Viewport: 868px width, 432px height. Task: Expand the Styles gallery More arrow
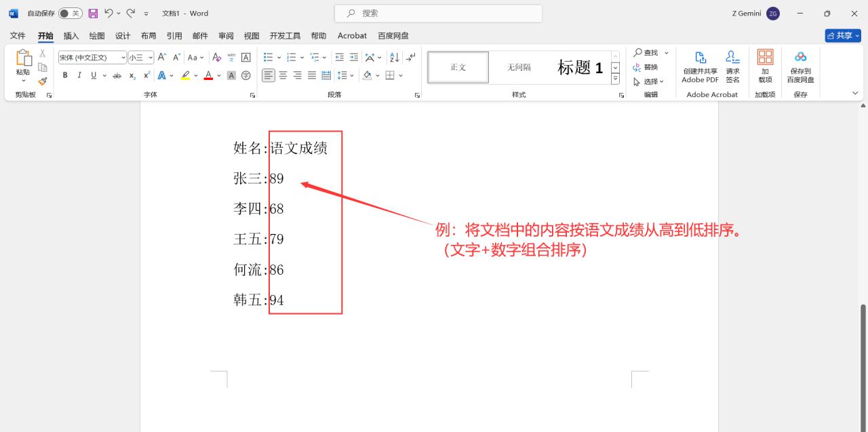[x=616, y=79]
